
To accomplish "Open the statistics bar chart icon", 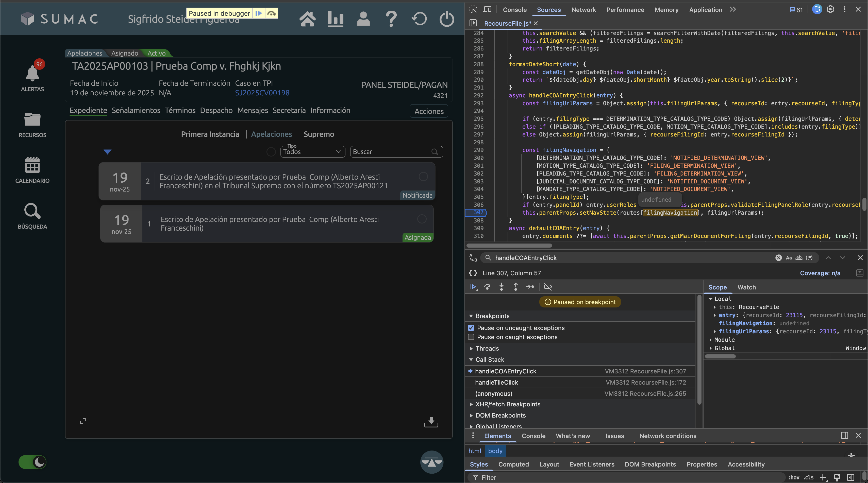I will click(335, 19).
